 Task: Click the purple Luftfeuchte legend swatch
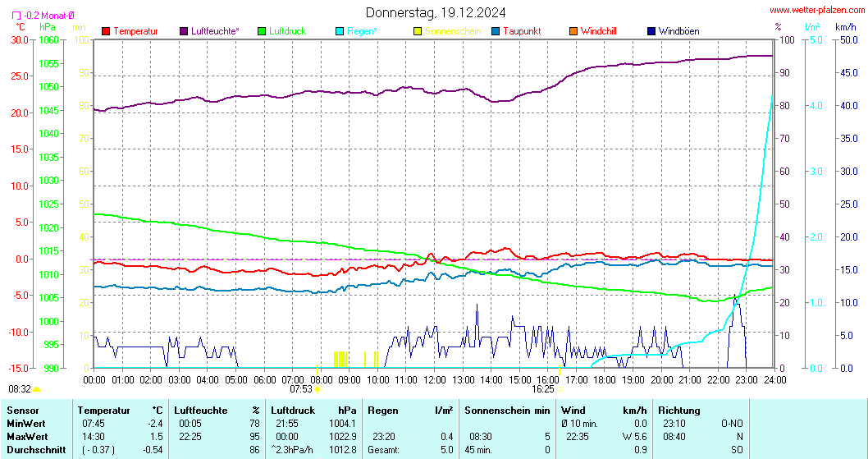(x=184, y=31)
